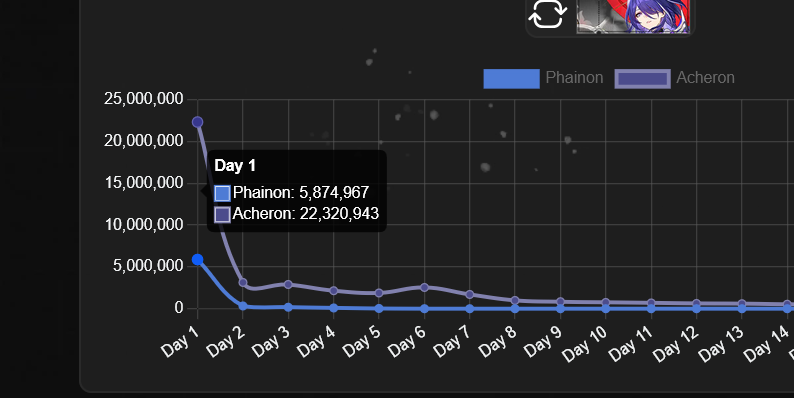Click Phainon's Day 10 data point

(606, 308)
